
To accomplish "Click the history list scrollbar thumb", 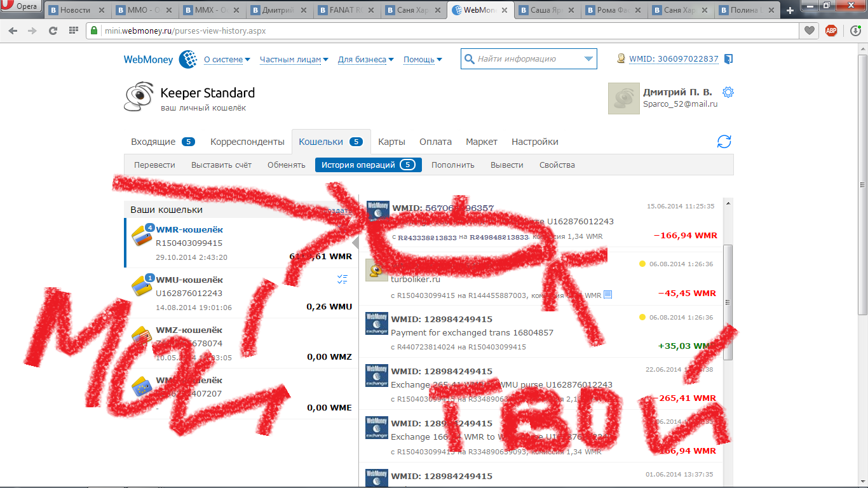I will (728, 302).
